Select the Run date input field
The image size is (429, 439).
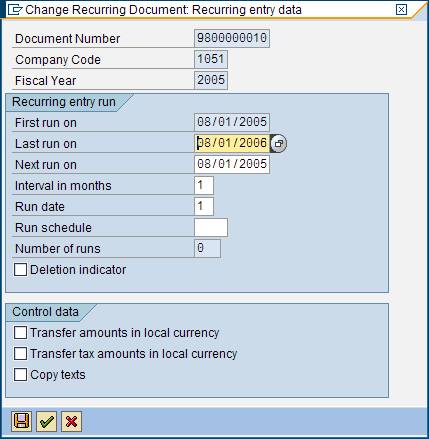coord(204,206)
